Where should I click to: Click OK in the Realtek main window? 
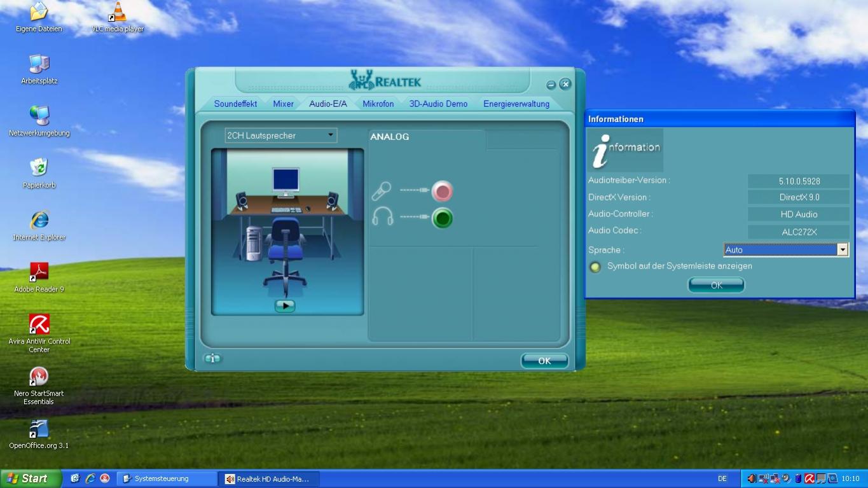coord(544,361)
